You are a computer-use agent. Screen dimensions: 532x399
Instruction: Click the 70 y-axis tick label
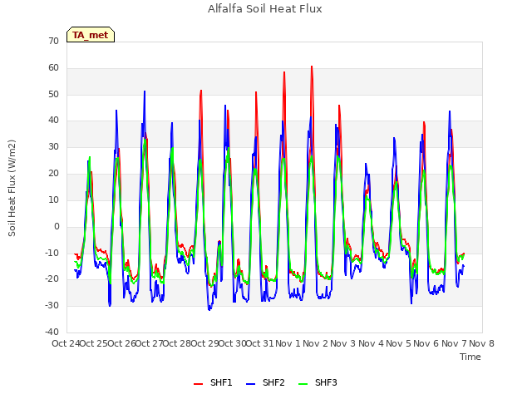53,42
